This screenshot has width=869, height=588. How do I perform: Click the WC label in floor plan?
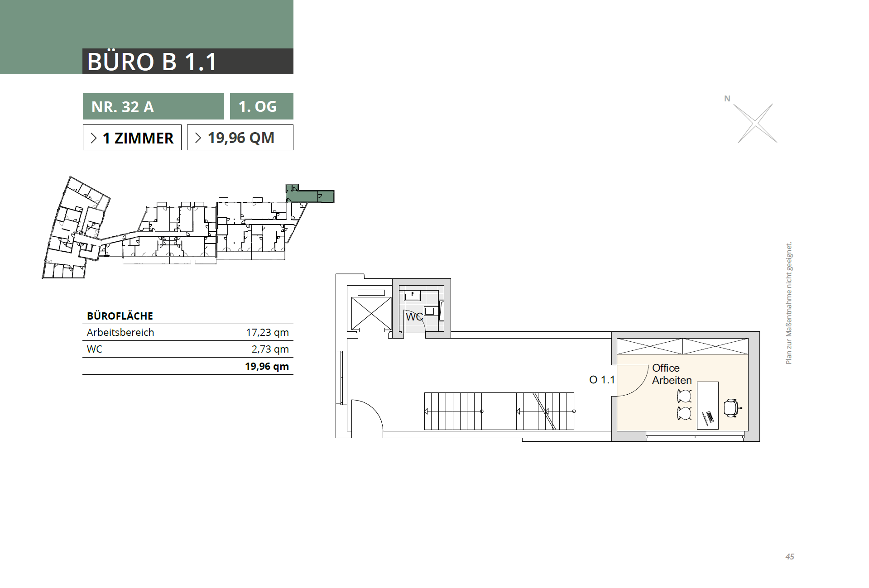(414, 316)
